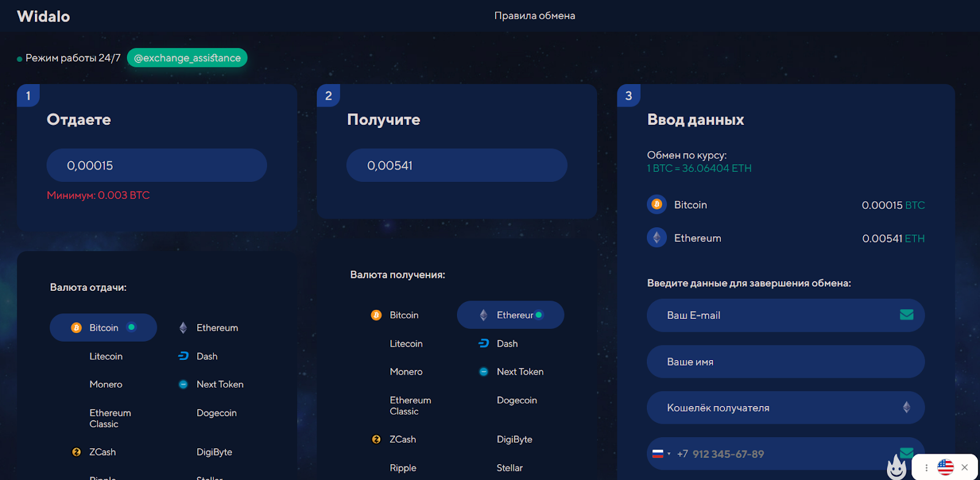The width and height of the screenshot is (980, 480).
Task: Choose Ethereum Classic under Валюта отдачи
Action: (110, 418)
